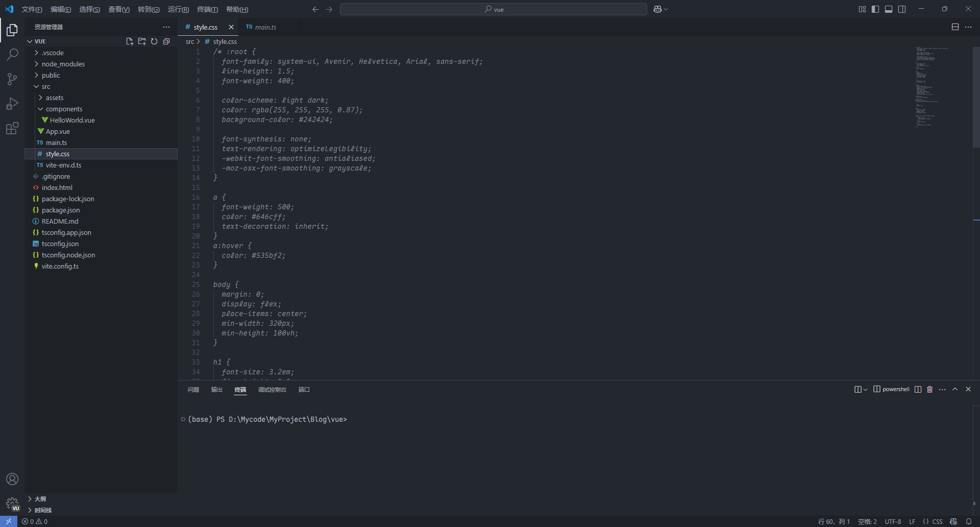Image resolution: width=980 pixels, height=527 pixels.
Task: Kill terminal with the trash icon
Action: click(x=929, y=390)
